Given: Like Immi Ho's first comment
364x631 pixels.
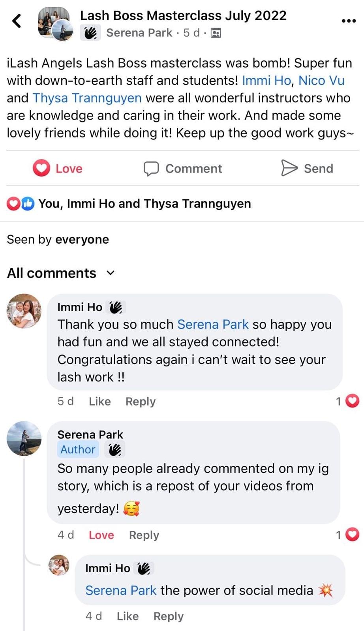Looking at the screenshot, I should pos(99,401).
